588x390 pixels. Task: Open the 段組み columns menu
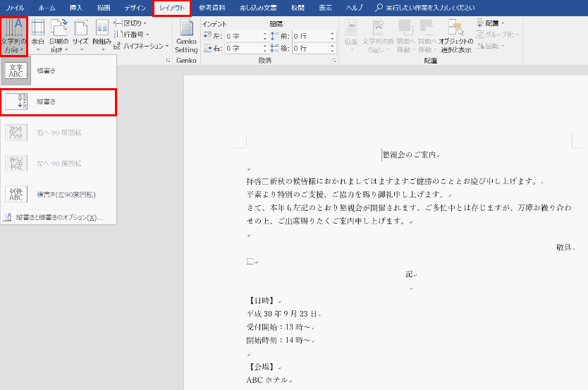(x=102, y=36)
